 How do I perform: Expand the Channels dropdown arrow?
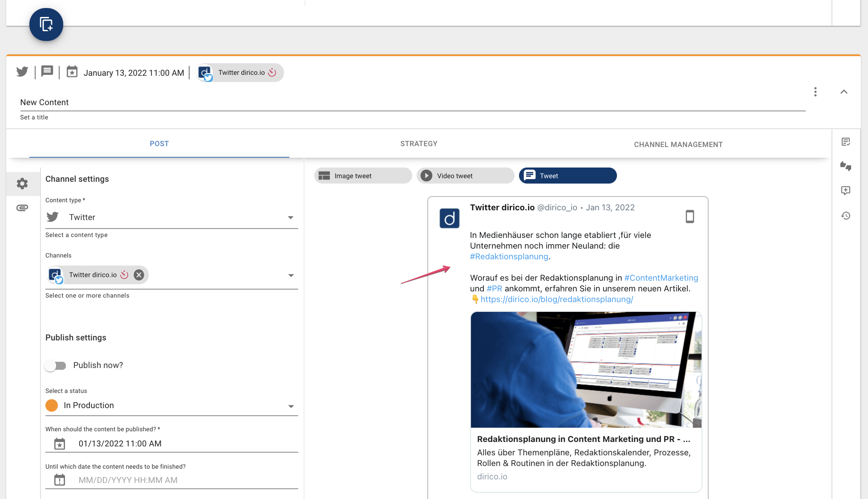tap(291, 275)
